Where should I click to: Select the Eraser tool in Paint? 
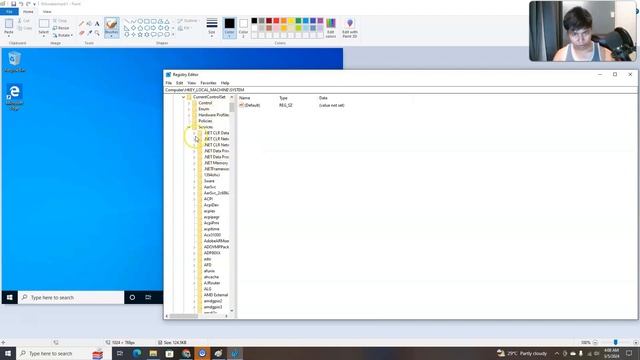click(x=82, y=33)
